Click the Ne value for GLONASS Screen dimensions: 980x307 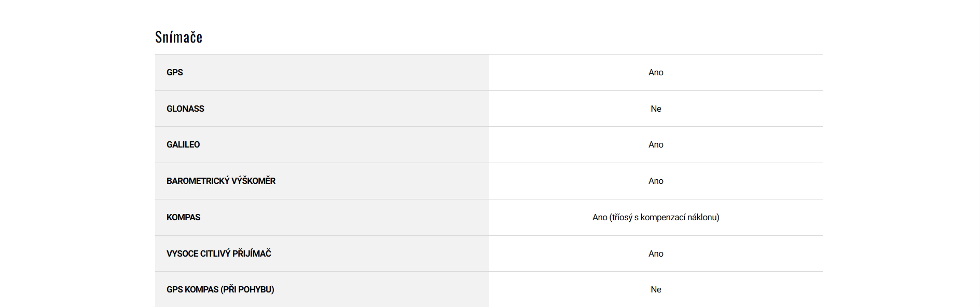[656, 109]
